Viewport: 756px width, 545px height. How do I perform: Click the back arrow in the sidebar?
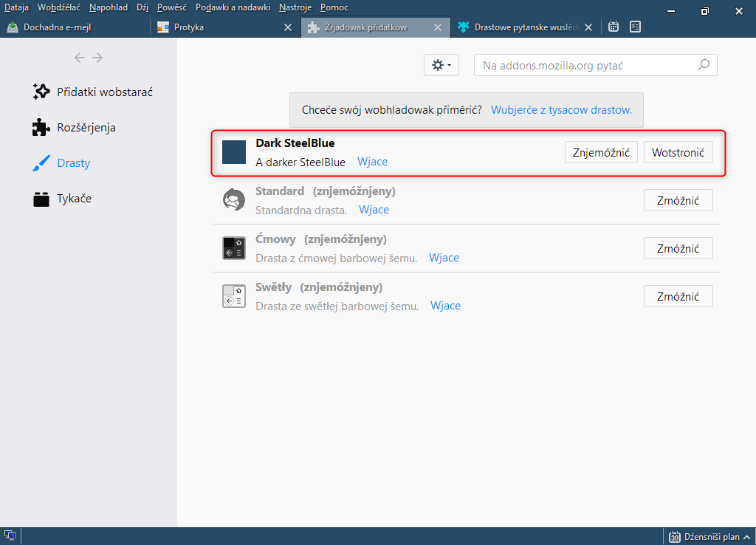80,58
